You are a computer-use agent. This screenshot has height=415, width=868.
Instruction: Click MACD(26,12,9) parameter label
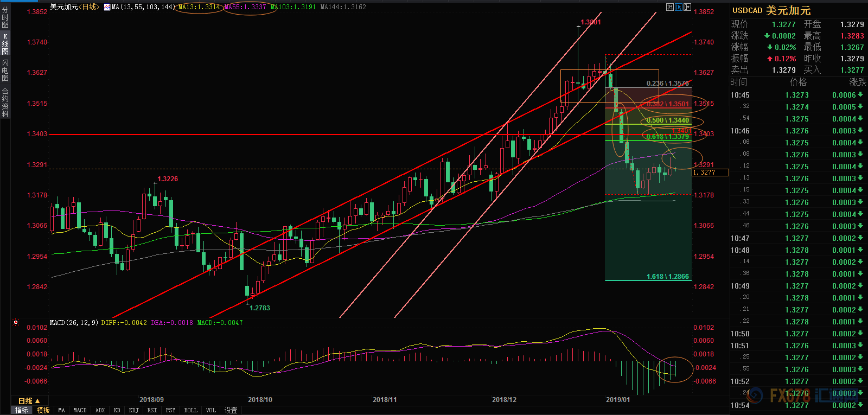[x=74, y=323]
